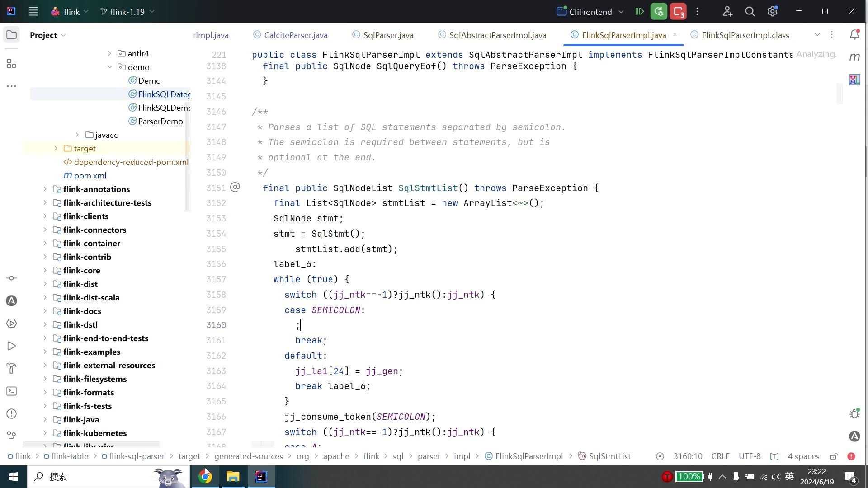Open the Windows Start menu
The width and height of the screenshot is (868, 488).
tap(14, 477)
